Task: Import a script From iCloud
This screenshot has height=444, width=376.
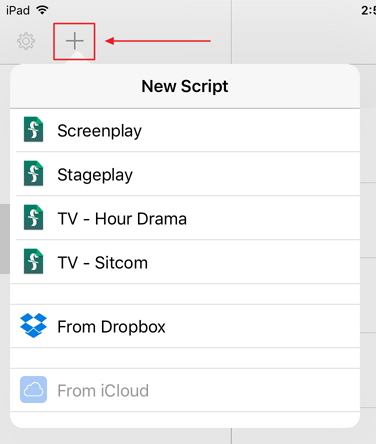Action: tap(185, 390)
